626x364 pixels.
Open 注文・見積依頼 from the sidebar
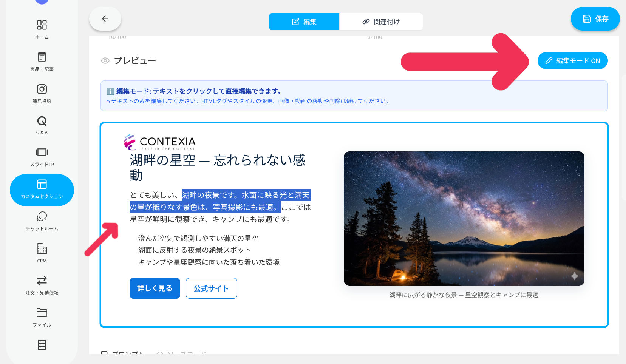pos(42,283)
